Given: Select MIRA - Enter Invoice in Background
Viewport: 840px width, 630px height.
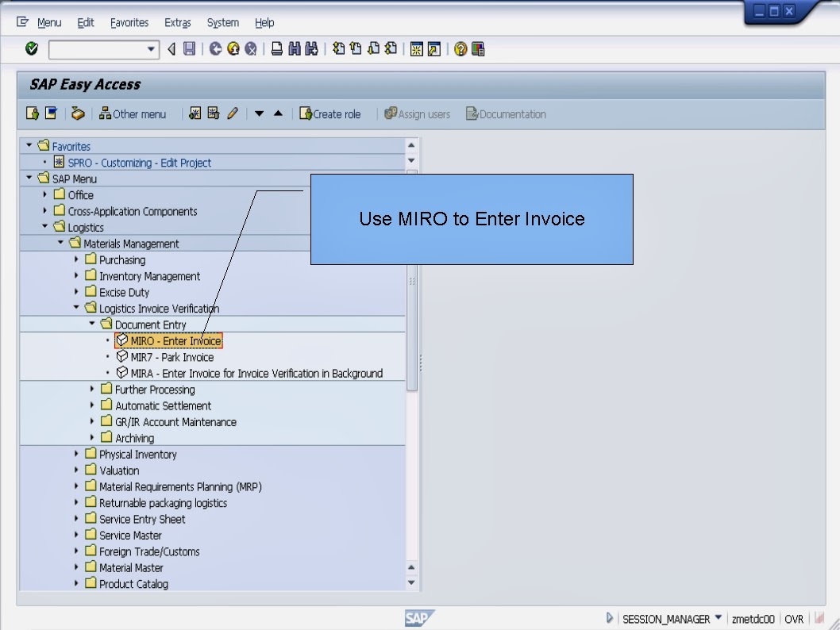Looking at the screenshot, I should point(249,373).
